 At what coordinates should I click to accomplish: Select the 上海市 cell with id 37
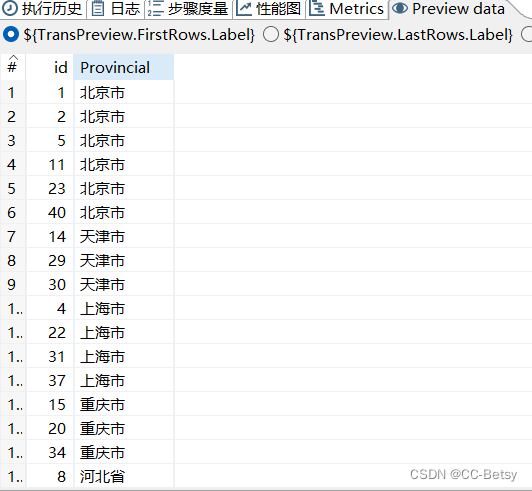click(x=124, y=380)
